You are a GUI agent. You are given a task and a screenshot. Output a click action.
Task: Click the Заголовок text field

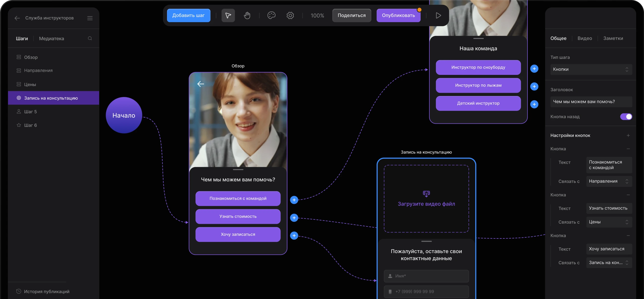tap(591, 102)
